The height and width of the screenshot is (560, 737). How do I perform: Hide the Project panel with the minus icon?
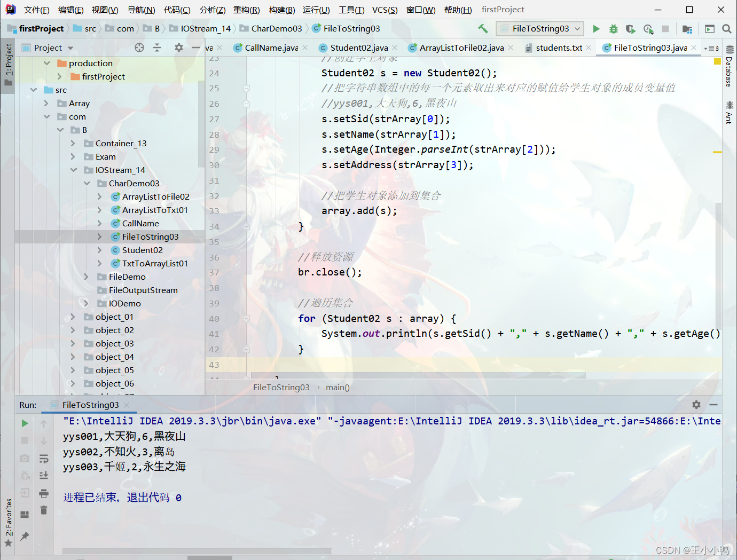coord(195,48)
